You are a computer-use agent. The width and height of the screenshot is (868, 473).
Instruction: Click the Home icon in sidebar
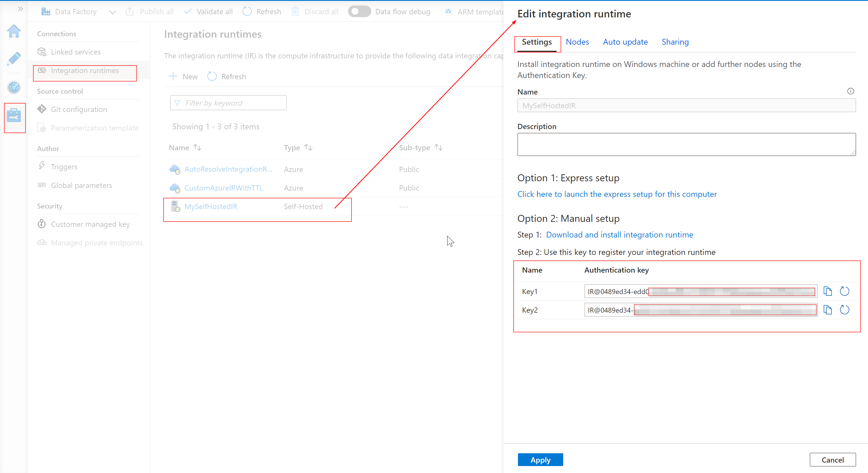point(14,31)
